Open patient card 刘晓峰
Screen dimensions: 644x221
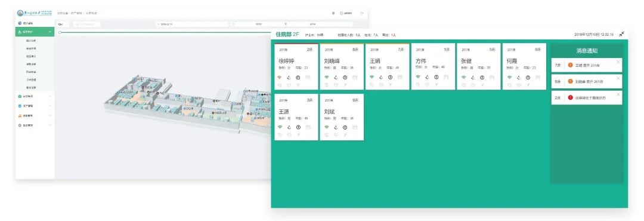pos(342,66)
